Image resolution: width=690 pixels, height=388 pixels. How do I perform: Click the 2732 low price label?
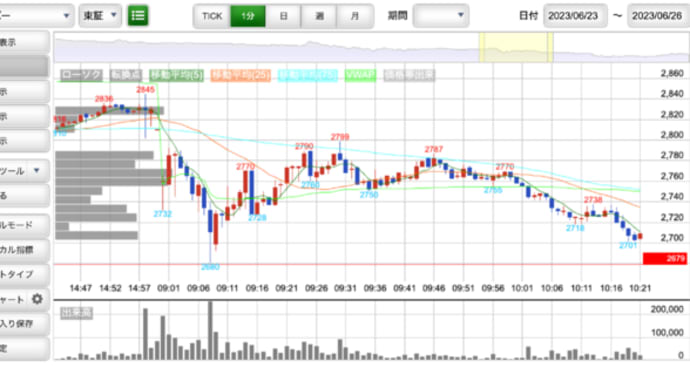pos(162,214)
